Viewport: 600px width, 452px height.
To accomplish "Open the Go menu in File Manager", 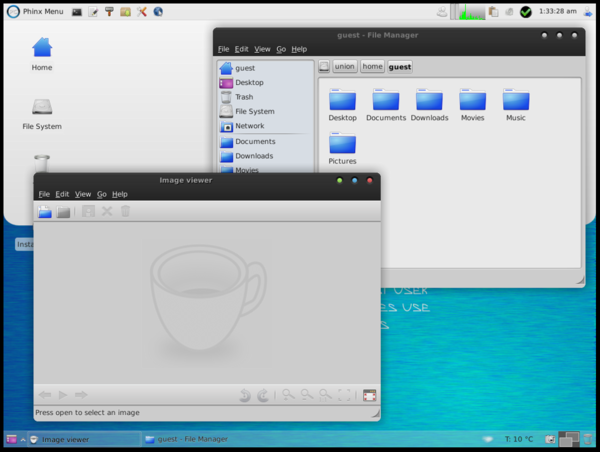I will tap(281, 49).
